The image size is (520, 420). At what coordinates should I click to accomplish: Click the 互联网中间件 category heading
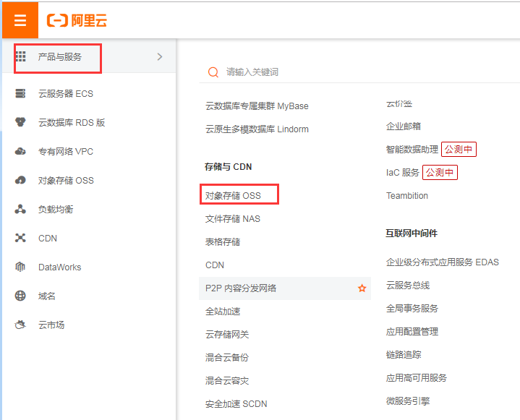(412, 233)
